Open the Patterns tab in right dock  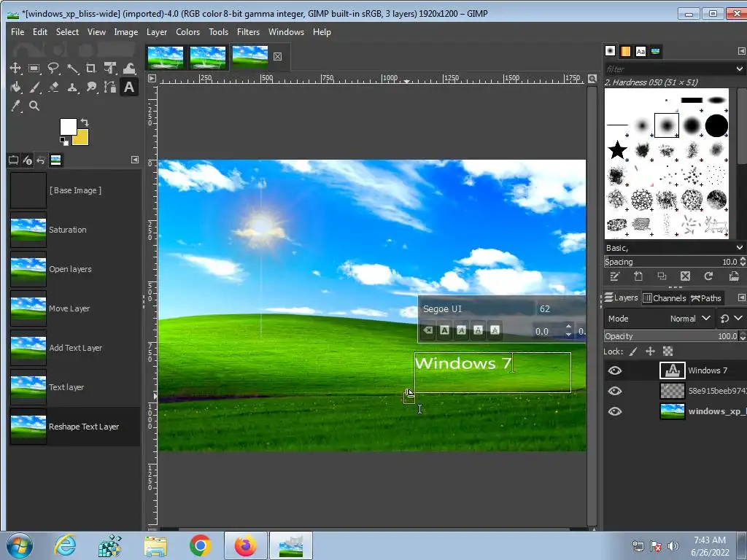tap(625, 51)
